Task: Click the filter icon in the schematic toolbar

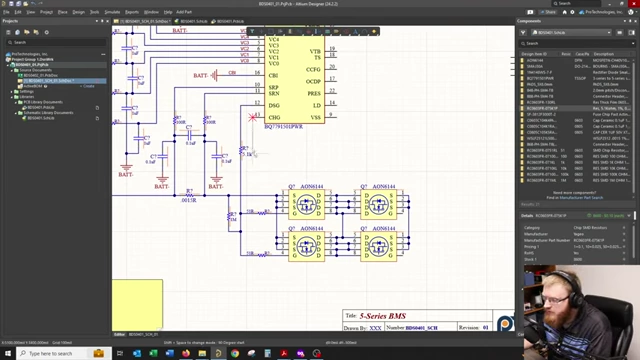Action: [252, 31]
